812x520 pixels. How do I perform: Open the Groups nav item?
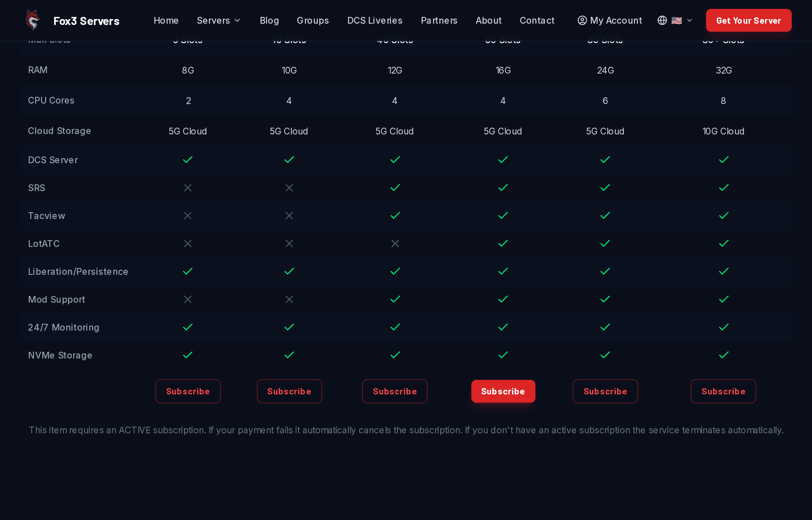tap(313, 20)
